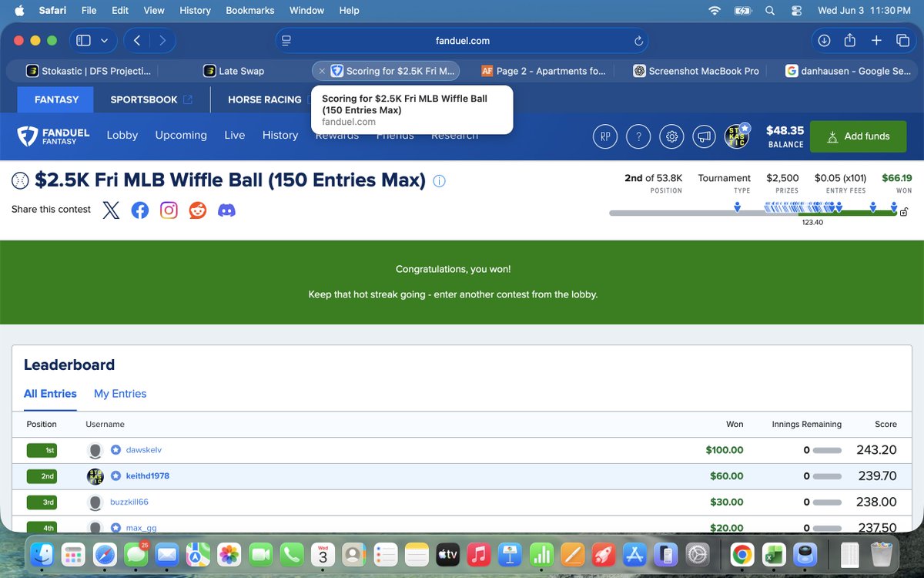Open Excel from the Dock

773,555
